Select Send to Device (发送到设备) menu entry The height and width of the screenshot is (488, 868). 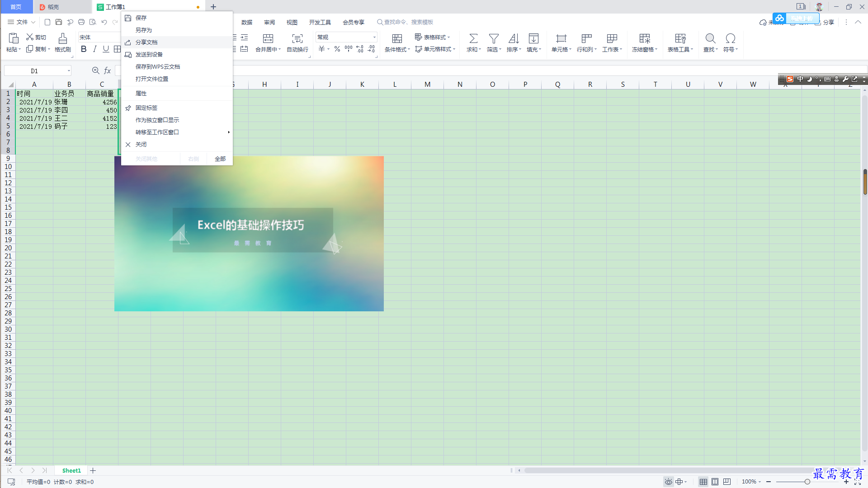pyautogui.click(x=177, y=54)
